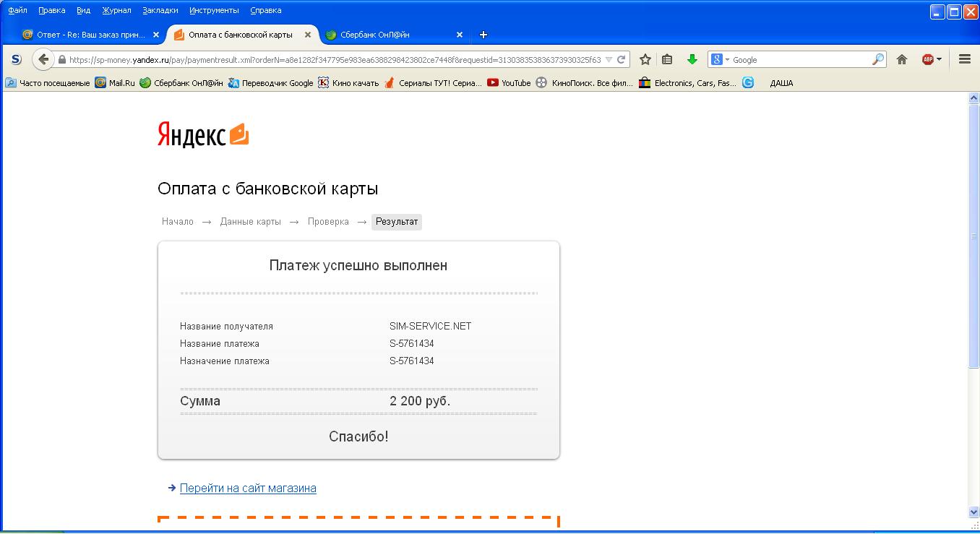Click the 'Данные карты' step
The image size is (980, 534).
point(251,222)
